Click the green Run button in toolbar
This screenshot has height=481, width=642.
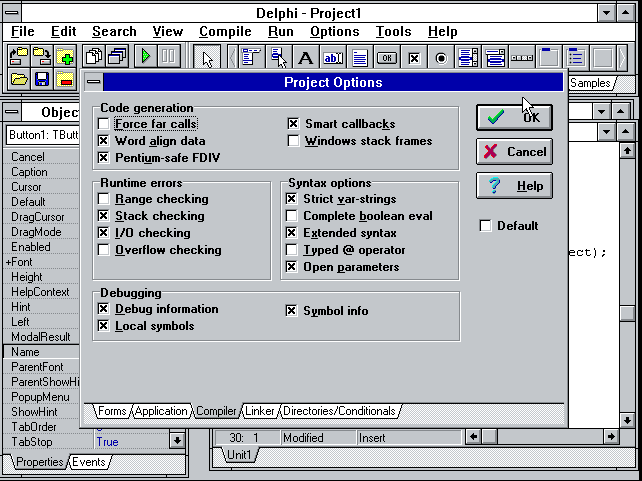[146, 57]
